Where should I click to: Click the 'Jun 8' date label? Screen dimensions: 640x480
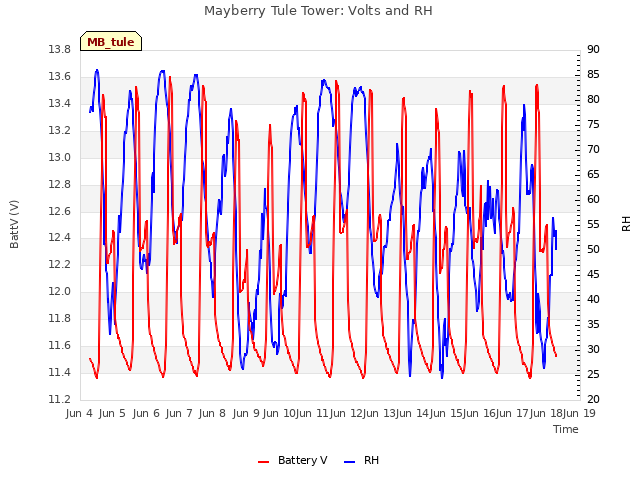pyautogui.click(x=212, y=413)
